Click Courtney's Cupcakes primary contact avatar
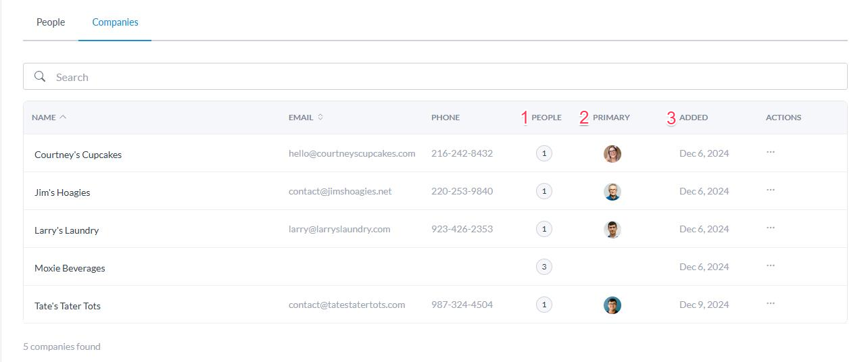This screenshot has width=868, height=362. coord(612,154)
